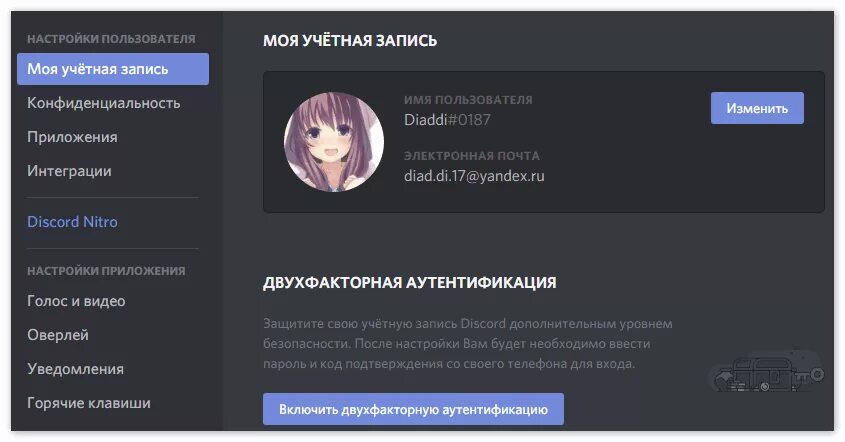Open Уведомления settings

pyautogui.click(x=75, y=369)
